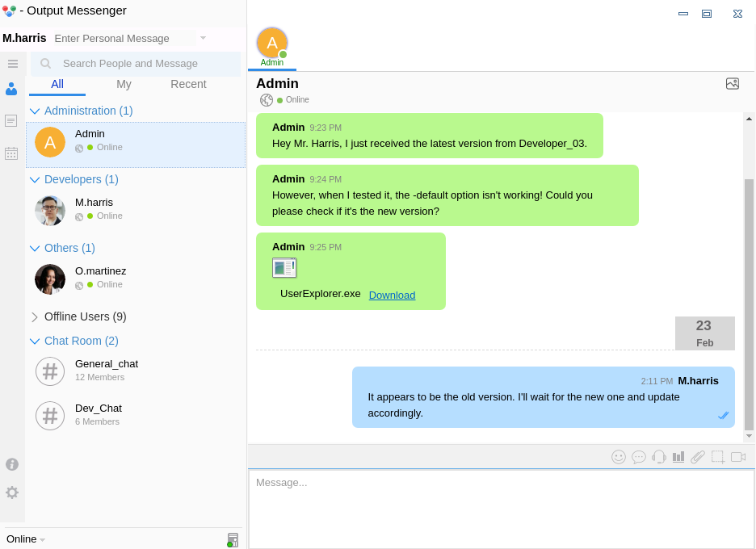Switch to the All tab
This screenshot has width=756, height=549.
[x=57, y=84]
